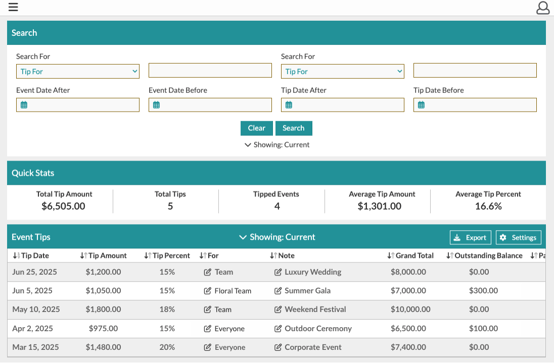Select the Jun 25, 2025 tip date
This screenshot has height=363, width=554.
[x=35, y=272]
